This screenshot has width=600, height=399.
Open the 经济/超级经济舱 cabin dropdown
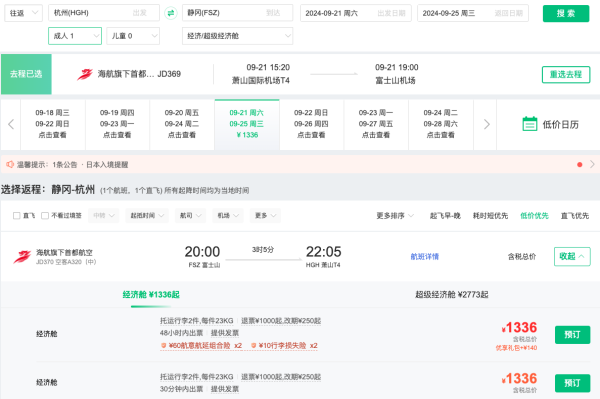pyautogui.click(x=238, y=36)
